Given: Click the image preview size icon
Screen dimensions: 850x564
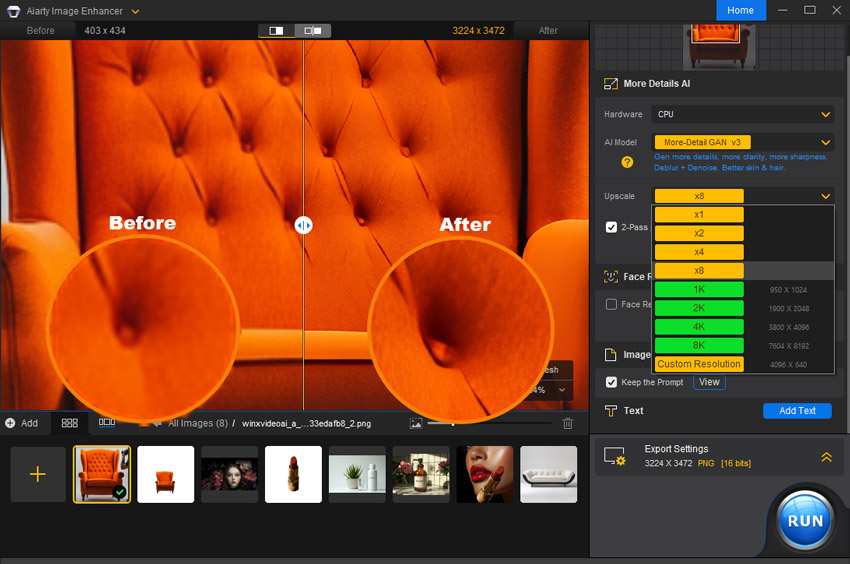Looking at the screenshot, I should coord(416,424).
